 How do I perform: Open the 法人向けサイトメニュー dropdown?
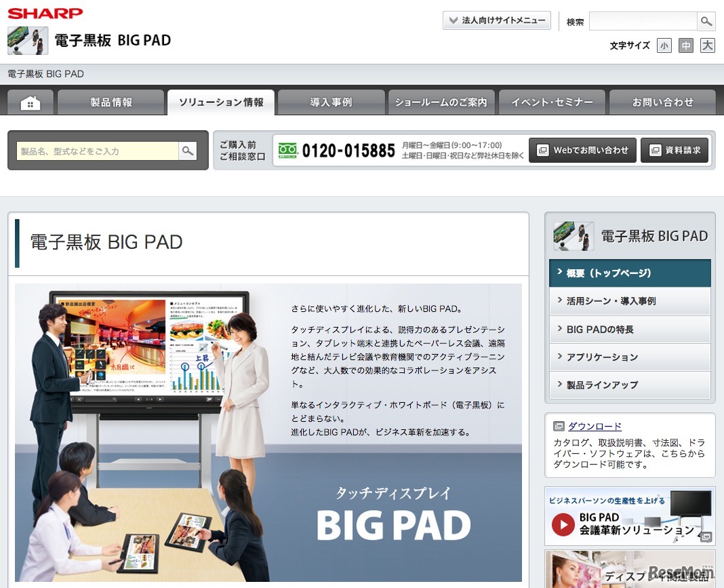coord(496,20)
